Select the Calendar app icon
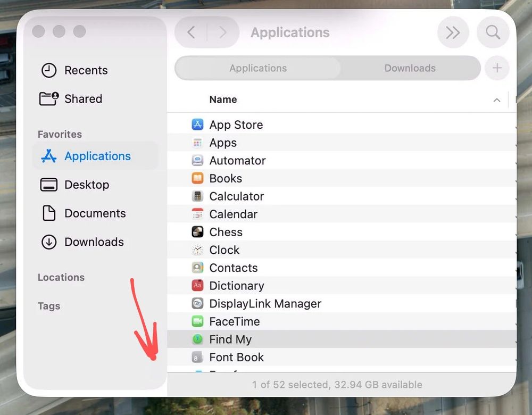The image size is (532, 415). 197,214
